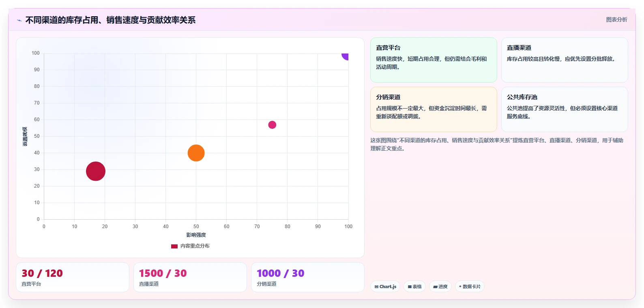Select the 表格 tag

coord(414,287)
